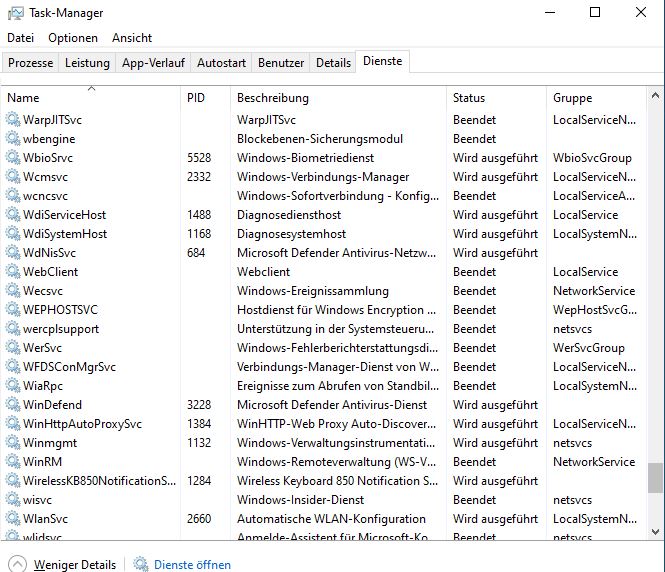Click the WebClient service gear icon
665x572 pixels.
[x=13, y=272]
